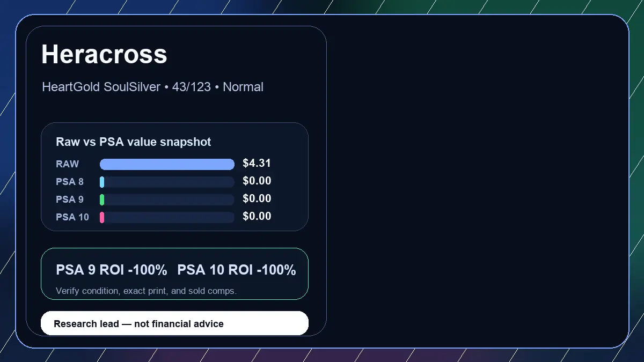Select the PSA 10 row label

click(72, 217)
